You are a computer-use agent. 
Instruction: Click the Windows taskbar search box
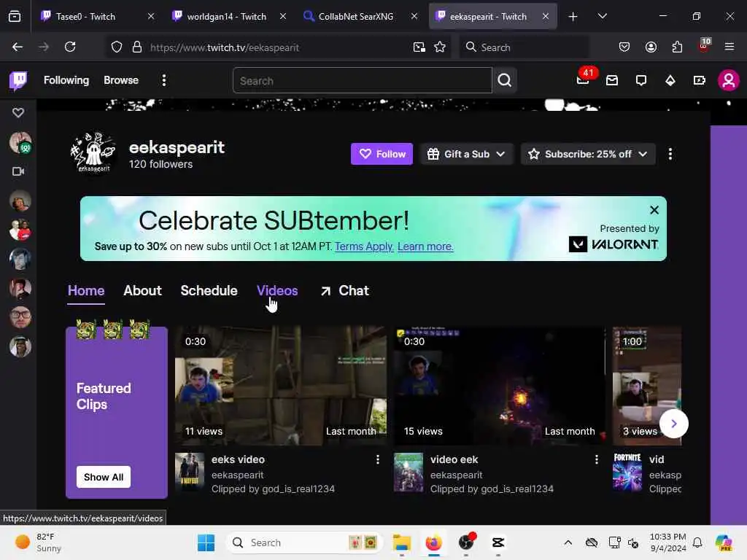304,542
